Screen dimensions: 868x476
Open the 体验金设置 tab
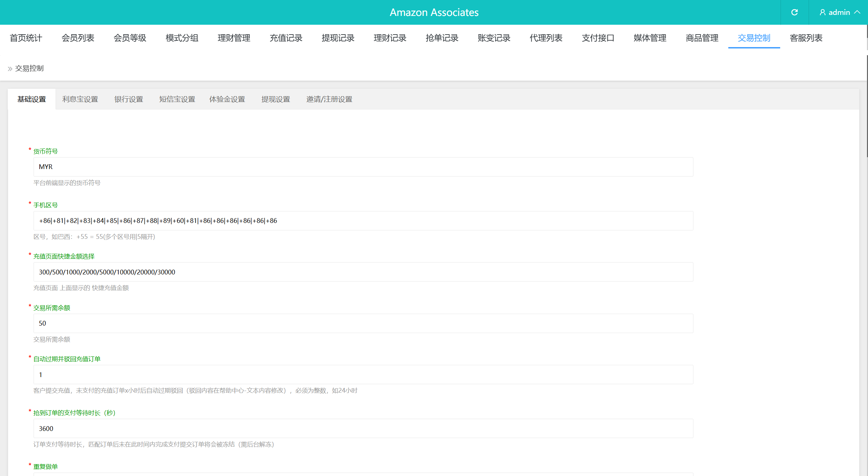coord(227,99)
